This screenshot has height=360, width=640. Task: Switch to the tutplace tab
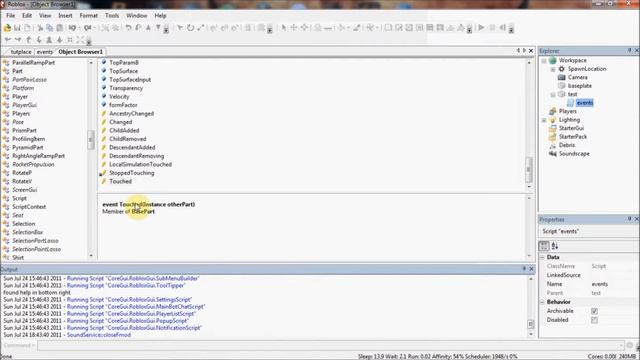(20, 52)
